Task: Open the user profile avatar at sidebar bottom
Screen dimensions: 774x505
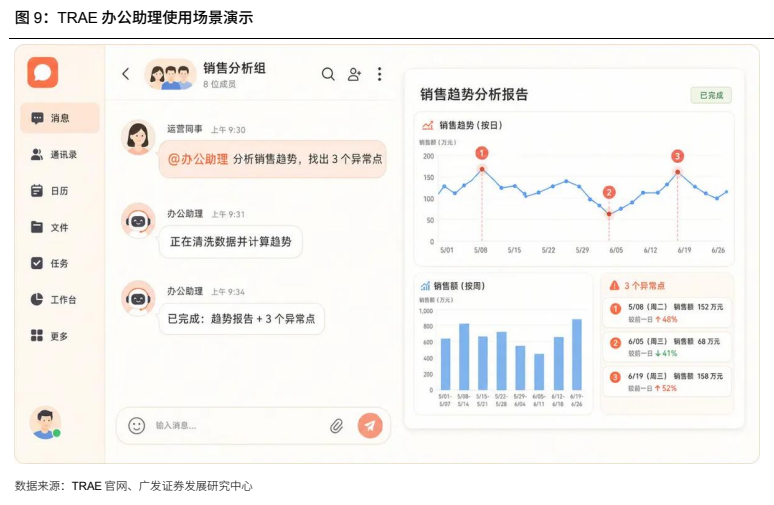Action: [x=45, y=423]
